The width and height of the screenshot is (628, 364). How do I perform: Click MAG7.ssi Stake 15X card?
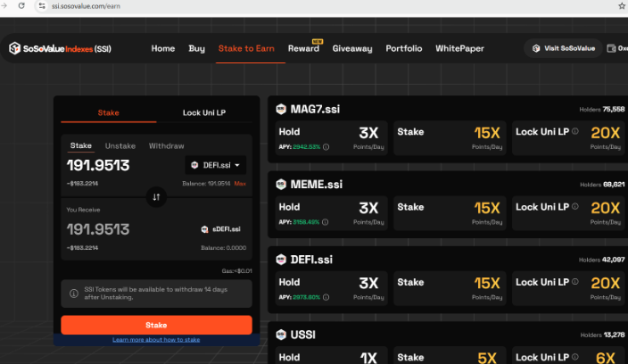pyautogui.click(x=450, y=138)
